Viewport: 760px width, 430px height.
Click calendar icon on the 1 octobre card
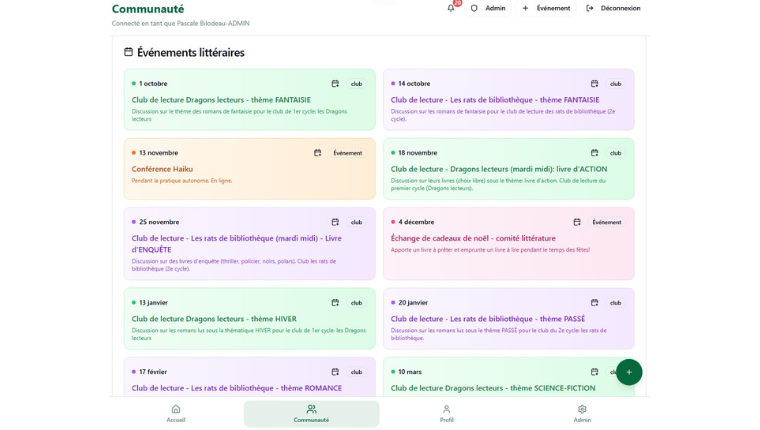pyautogui.click(x=335, y=84)
